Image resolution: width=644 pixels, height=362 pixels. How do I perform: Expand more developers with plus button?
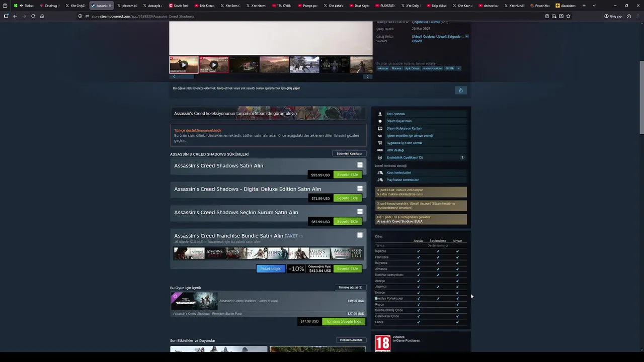pyautogui.click(x=467, y=36)
